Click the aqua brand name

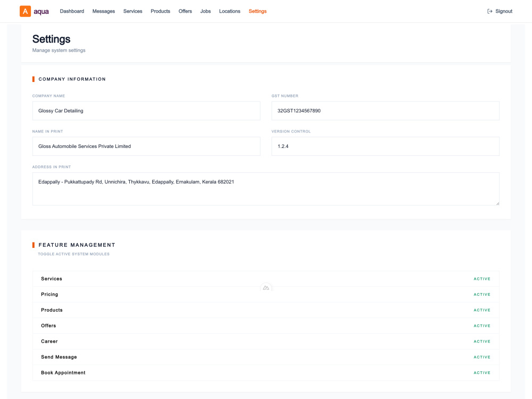pyautogui.click(x=41, y=12)
